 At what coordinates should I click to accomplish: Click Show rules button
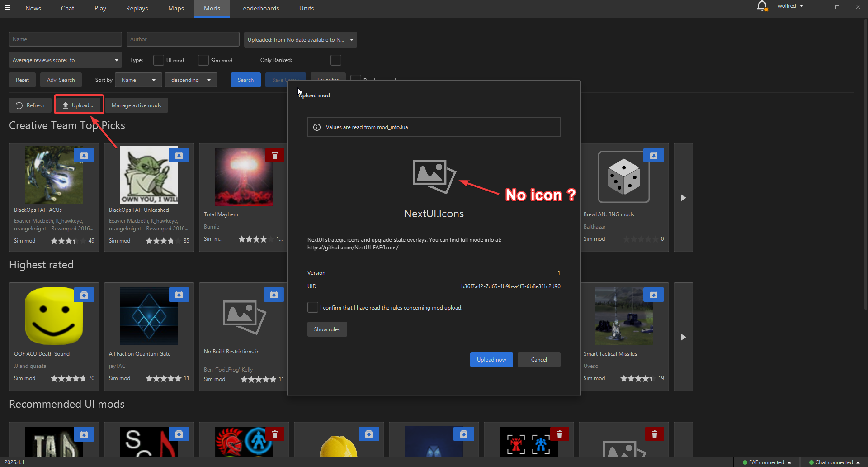pyautogui.click(x=327, y=329)
